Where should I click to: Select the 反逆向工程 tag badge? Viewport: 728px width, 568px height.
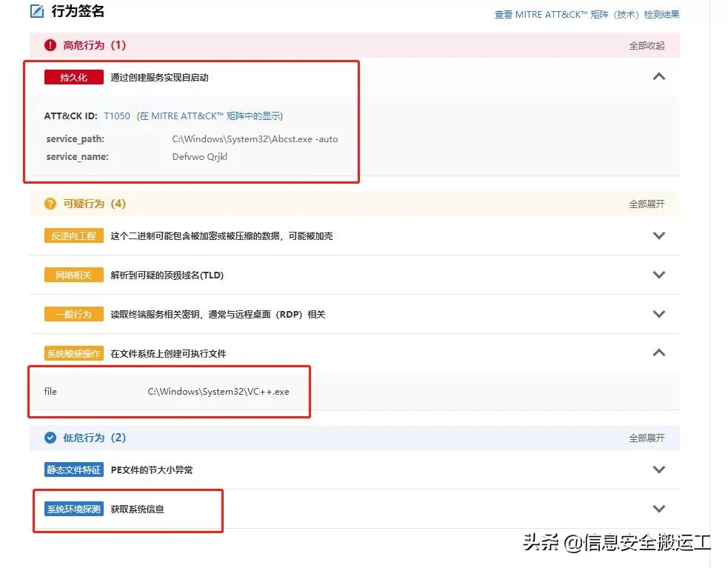(x=73, y=235)
